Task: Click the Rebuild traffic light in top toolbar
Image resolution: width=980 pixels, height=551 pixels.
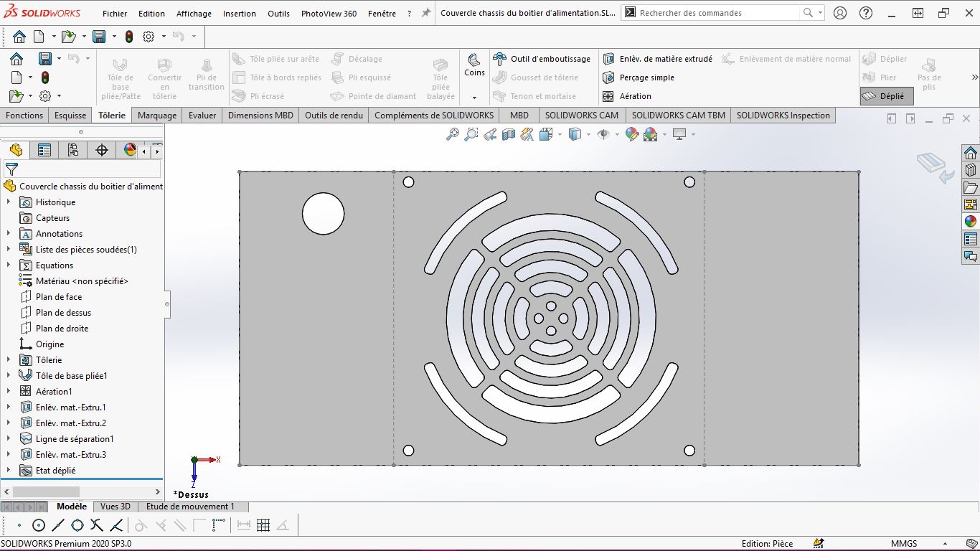Action: (129, 36)
